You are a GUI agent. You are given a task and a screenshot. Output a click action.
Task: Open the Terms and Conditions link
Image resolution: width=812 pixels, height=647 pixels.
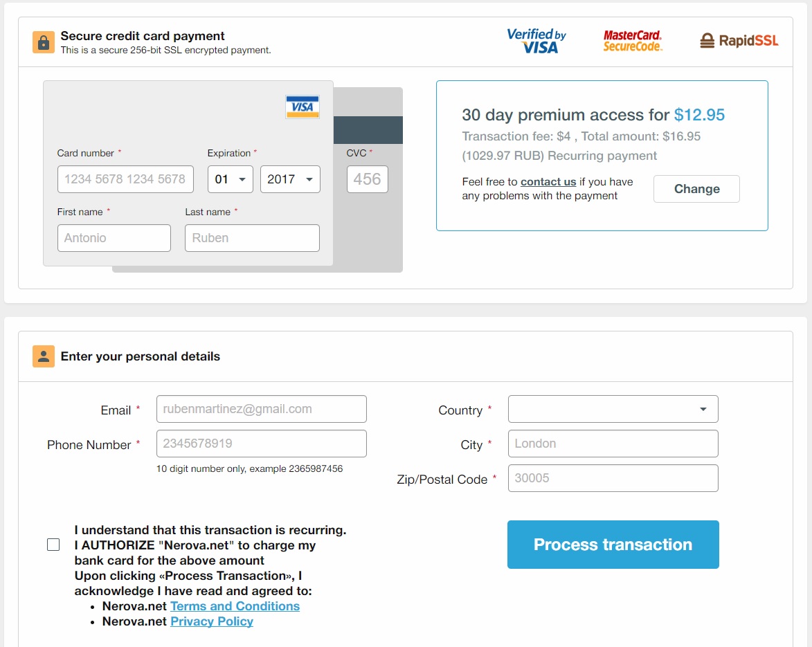pyautogui.click(x=235, y=606)
